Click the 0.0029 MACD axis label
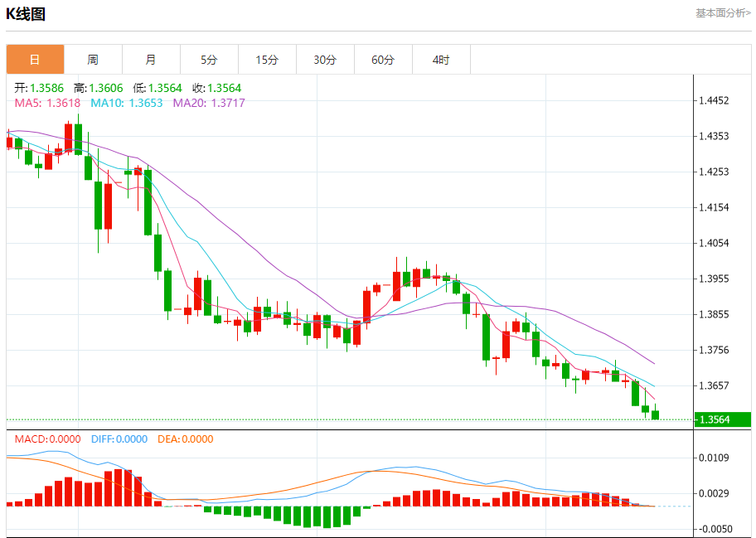 tap(714, 493)
